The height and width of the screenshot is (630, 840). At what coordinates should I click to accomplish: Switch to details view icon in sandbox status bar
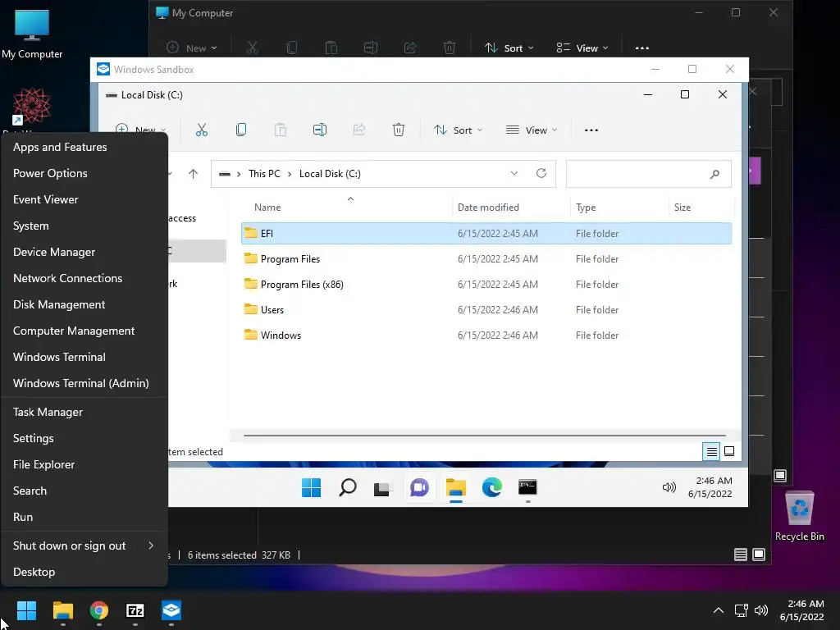711,452
